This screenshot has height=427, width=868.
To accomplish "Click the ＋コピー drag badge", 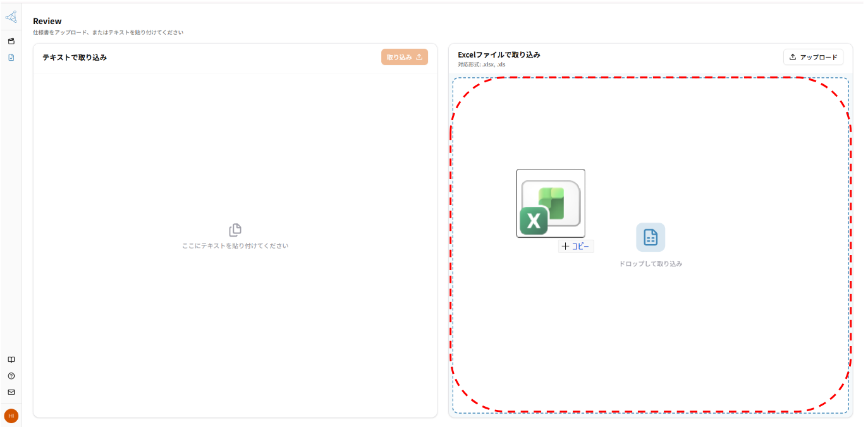I will (576, 247).
